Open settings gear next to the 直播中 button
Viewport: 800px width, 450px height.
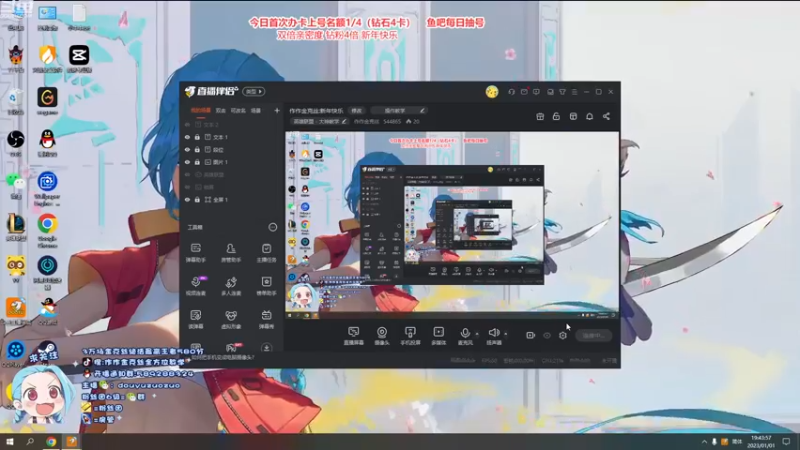(563, 335)
